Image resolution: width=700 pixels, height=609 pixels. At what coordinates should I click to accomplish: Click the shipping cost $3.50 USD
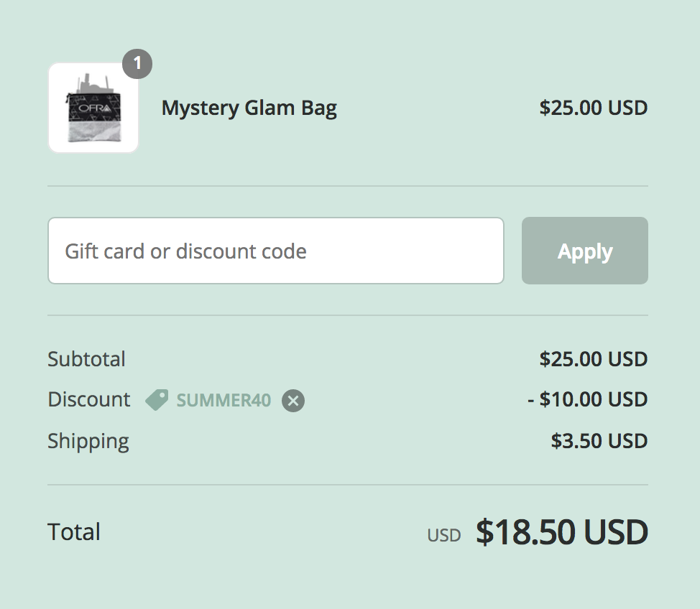tap(599, 441)
